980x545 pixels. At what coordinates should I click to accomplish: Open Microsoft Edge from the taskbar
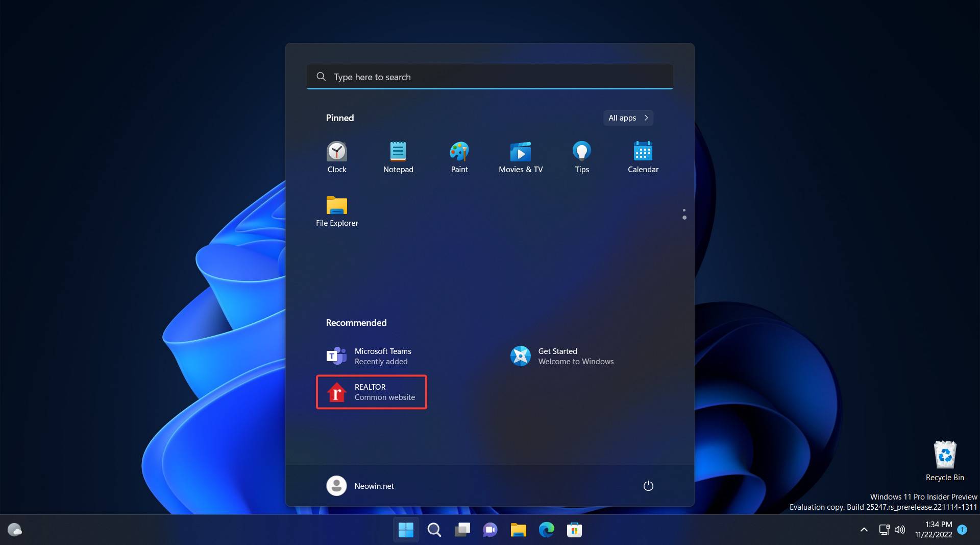(x=546, y=530)
